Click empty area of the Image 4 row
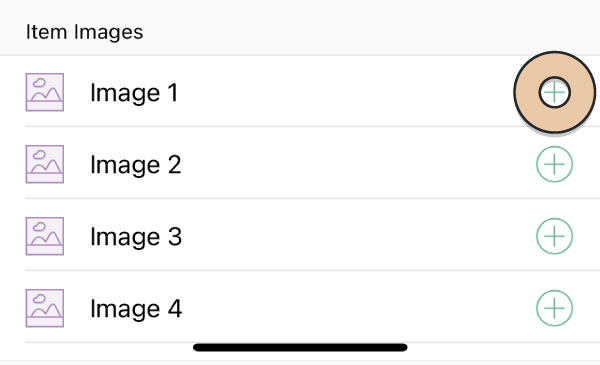Viewport: 600px width, 365px height. coord(358,308)
